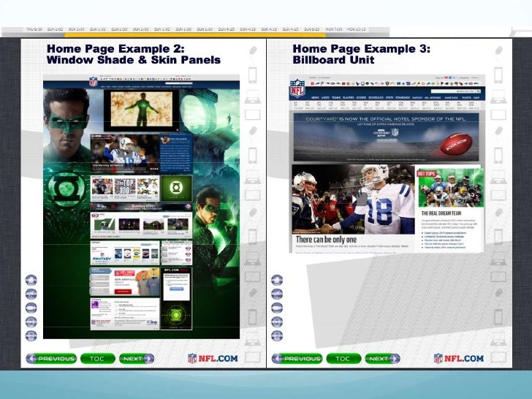Click the New Arrivals shop banner
The width and height of the screenshot is (532, 399).
[x=124, y=281]
